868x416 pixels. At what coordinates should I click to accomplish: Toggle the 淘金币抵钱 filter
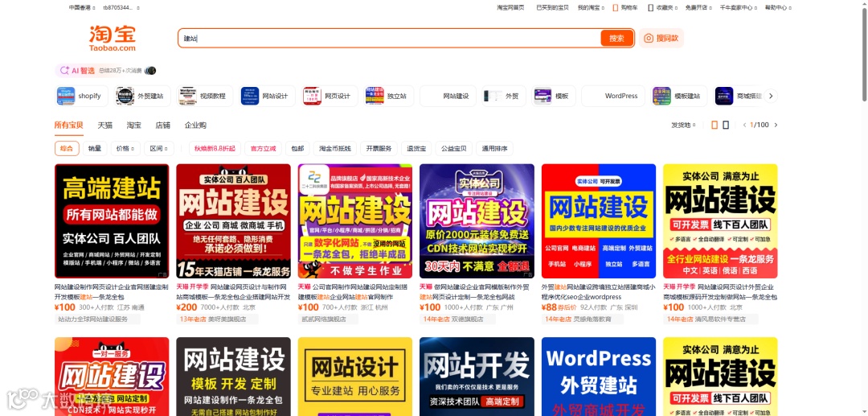pos(335,148)
